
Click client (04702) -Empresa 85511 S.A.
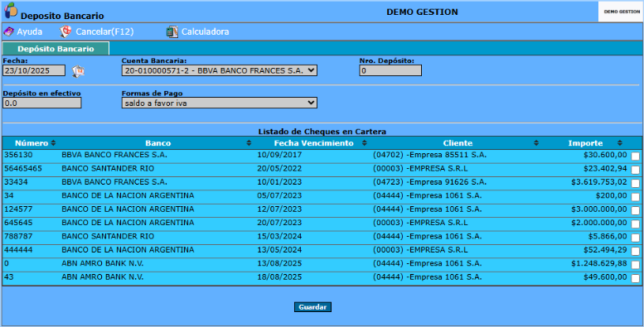[429, 155]
